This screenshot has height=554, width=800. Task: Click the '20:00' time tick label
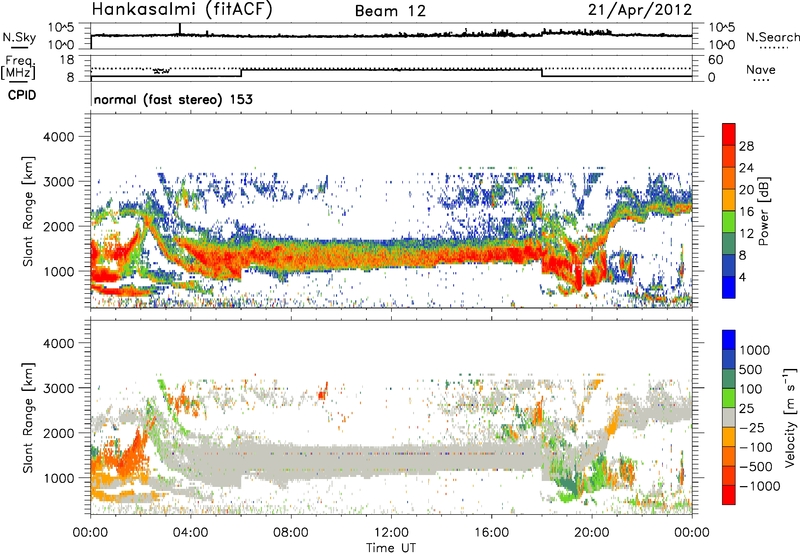(x=592, y=533)
